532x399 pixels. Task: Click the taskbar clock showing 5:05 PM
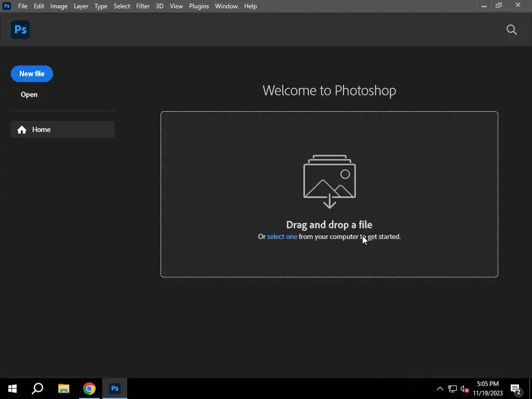coord(488,389)
